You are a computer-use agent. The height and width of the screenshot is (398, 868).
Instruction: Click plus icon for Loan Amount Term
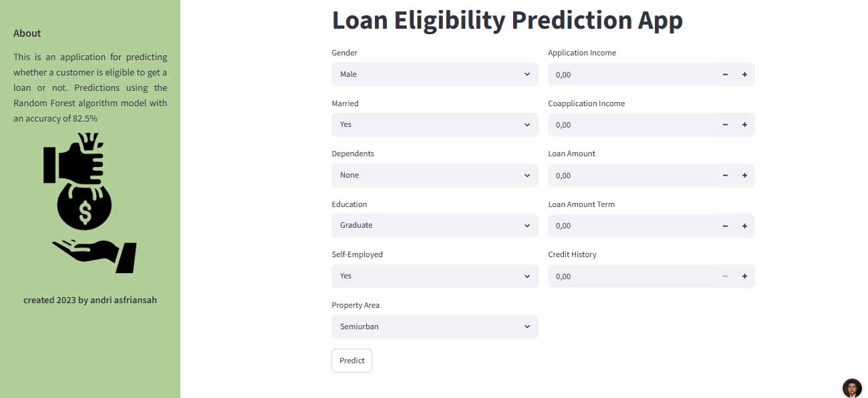coord(744,226)
